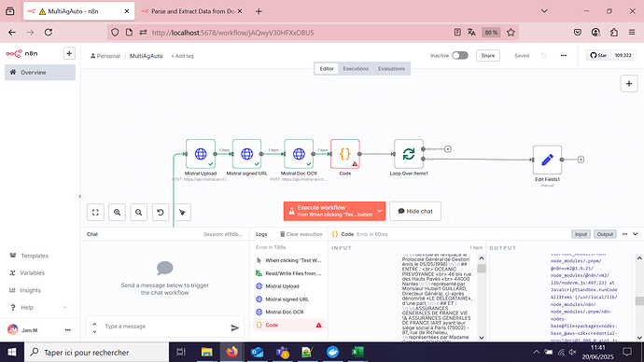Open the Execute workflow trigger dropdown arrow
This screenshot has height=362, width=644.
380,211
